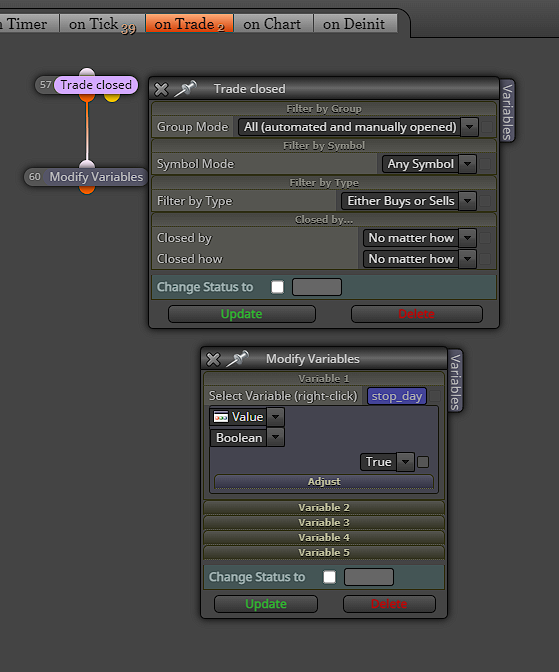Click Update in Modify Variables panel
The width and height of the screenshot is (559, 672).
pyautogui.click(x=266, y=604)
